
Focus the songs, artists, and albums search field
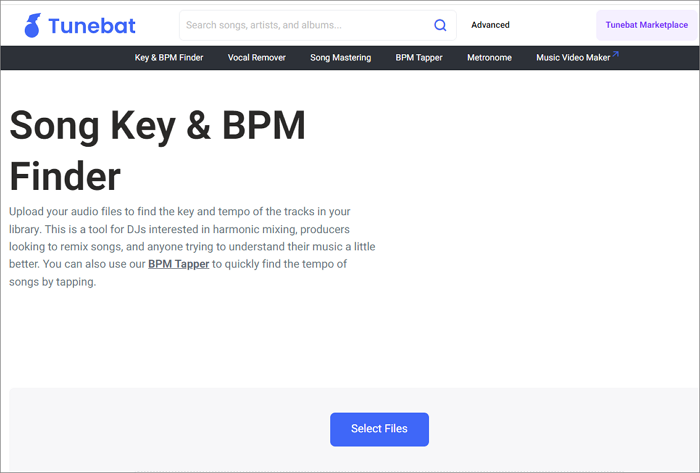tap(305, 25)
